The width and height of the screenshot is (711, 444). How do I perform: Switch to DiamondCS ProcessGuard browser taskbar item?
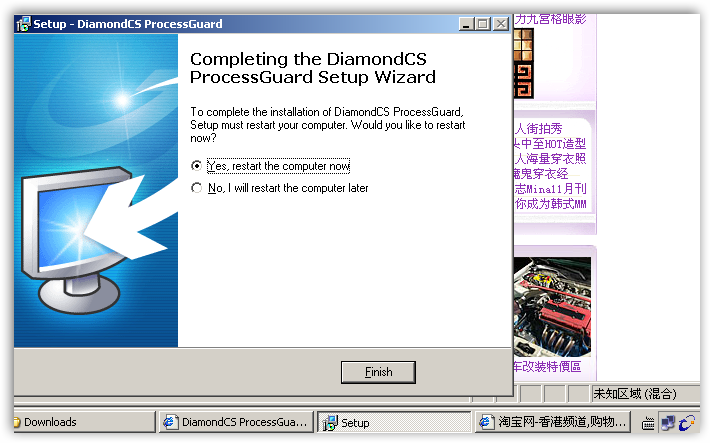(236, 422)
